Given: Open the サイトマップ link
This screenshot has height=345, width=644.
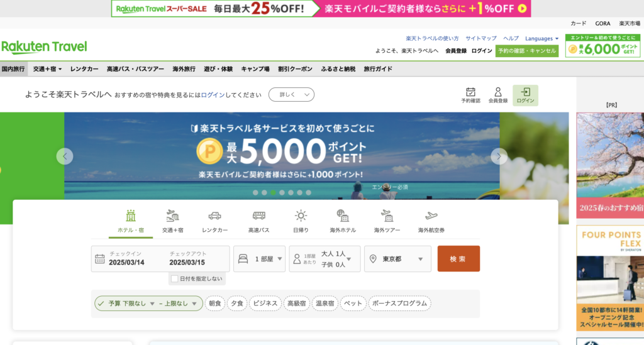Looking at the screenshot, I should [x=481, y=38].
